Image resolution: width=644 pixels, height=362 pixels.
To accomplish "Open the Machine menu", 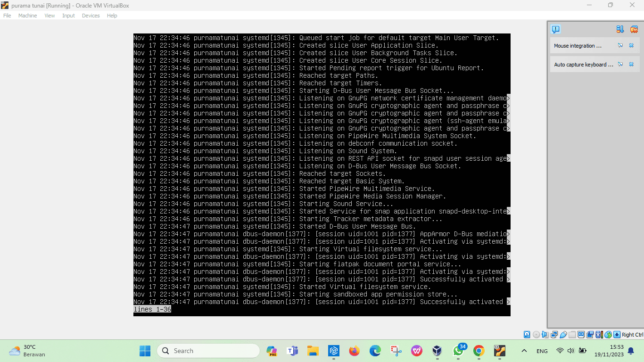I will coord(27,16).
